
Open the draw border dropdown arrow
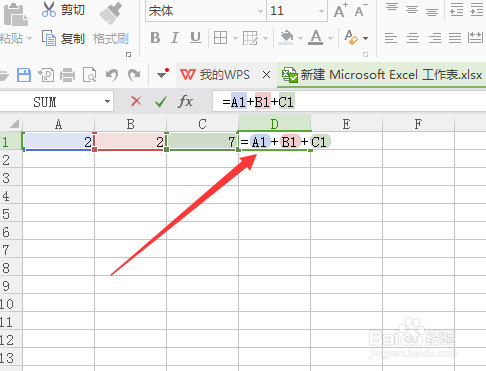(x=265, y=38)
